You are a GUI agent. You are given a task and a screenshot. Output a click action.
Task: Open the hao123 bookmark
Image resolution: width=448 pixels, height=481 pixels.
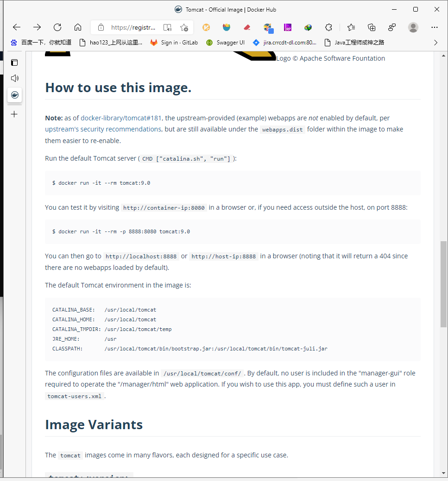coord(111,43)
